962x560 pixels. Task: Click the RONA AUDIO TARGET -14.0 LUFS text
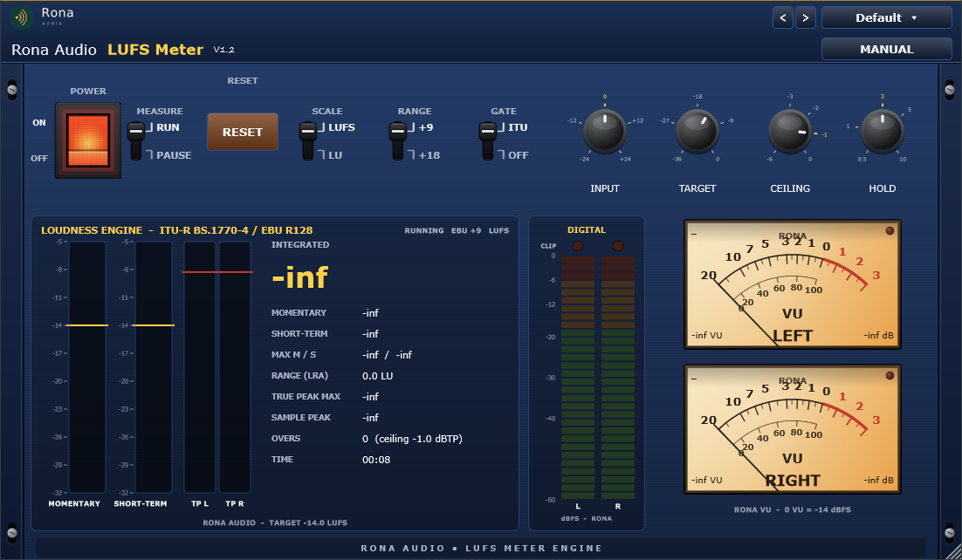[275, 523]
